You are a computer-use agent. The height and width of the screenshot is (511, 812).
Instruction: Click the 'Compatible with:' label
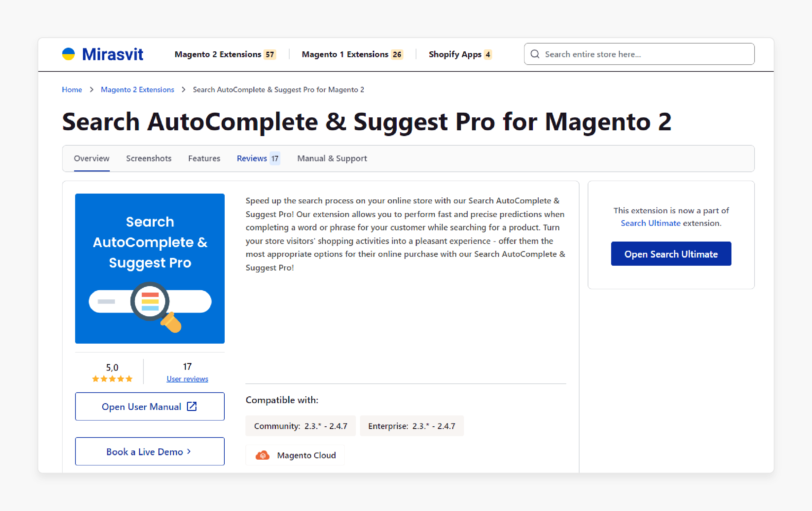[x=282, y=400]
